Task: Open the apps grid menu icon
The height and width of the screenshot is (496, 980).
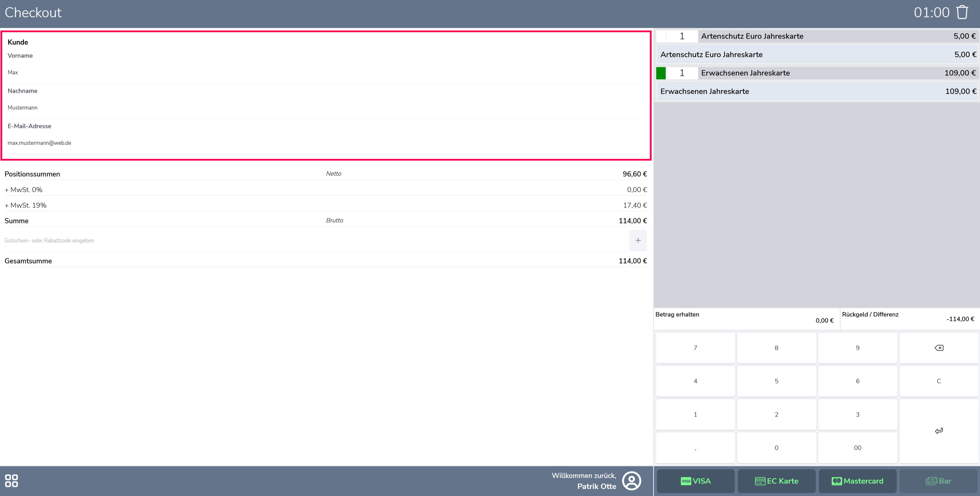Action: pos(12,480)
